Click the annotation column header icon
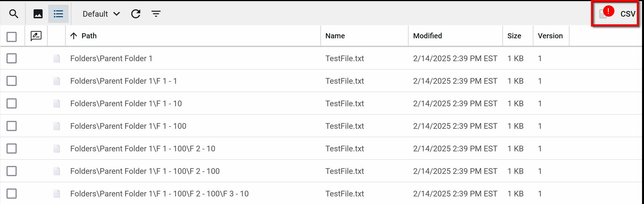The image size is (644, 204). 36,36
